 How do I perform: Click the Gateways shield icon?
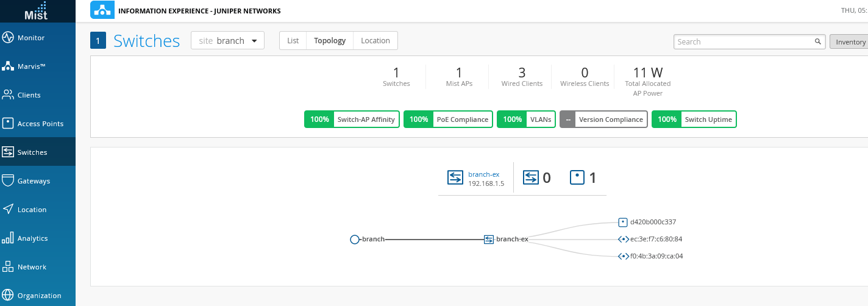(x=8, y=181)
